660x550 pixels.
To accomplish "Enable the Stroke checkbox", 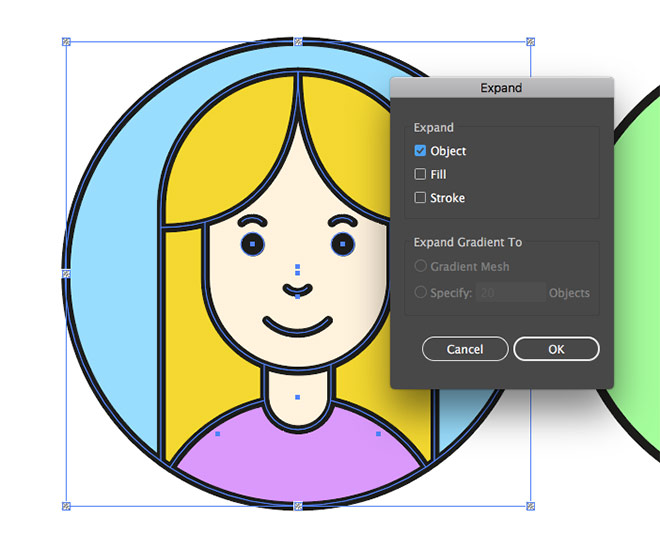I will [x=420, y=198].
